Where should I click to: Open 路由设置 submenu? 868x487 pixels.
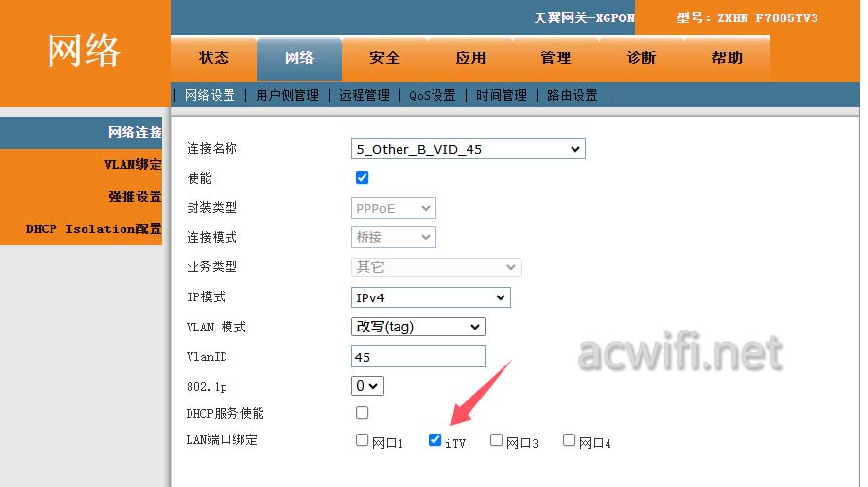coord(573,95)
